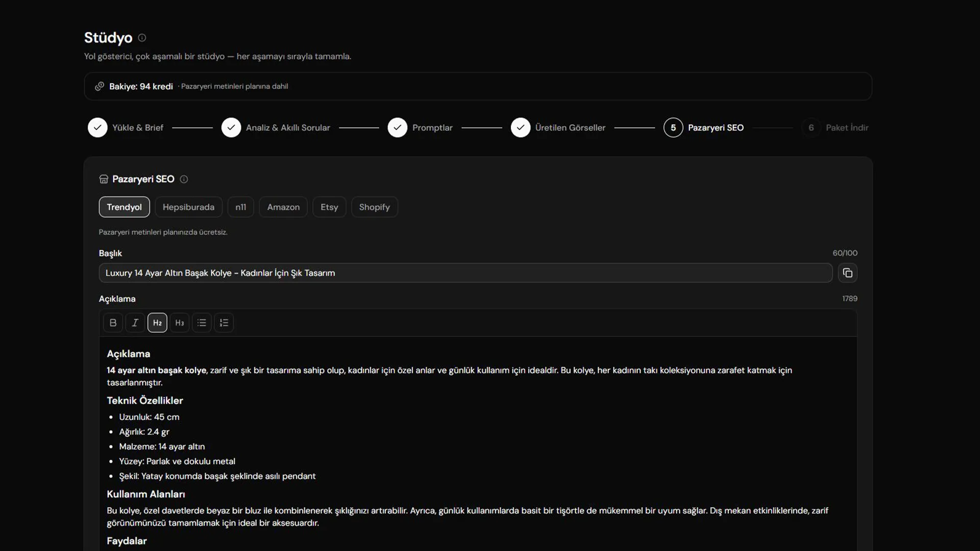
Task: Switch to the Amazon marketplace tab
Action: [x=283, y=207]
